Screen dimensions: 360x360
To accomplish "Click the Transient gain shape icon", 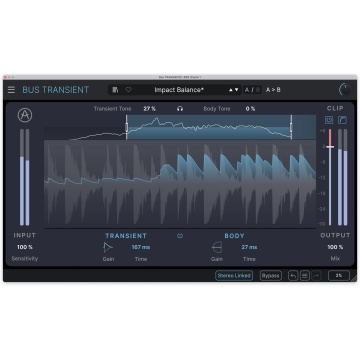I will pos(108,248).
